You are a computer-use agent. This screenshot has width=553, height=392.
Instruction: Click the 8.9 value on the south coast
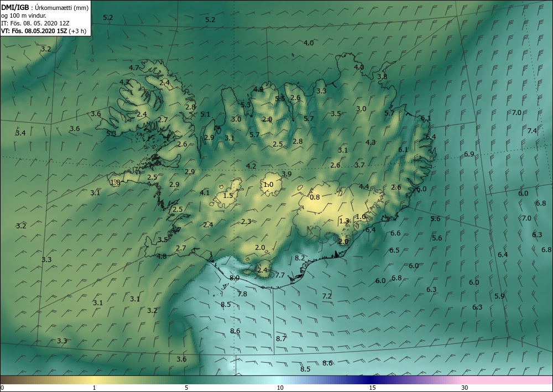pyautogui.click(x=234, y=278)
